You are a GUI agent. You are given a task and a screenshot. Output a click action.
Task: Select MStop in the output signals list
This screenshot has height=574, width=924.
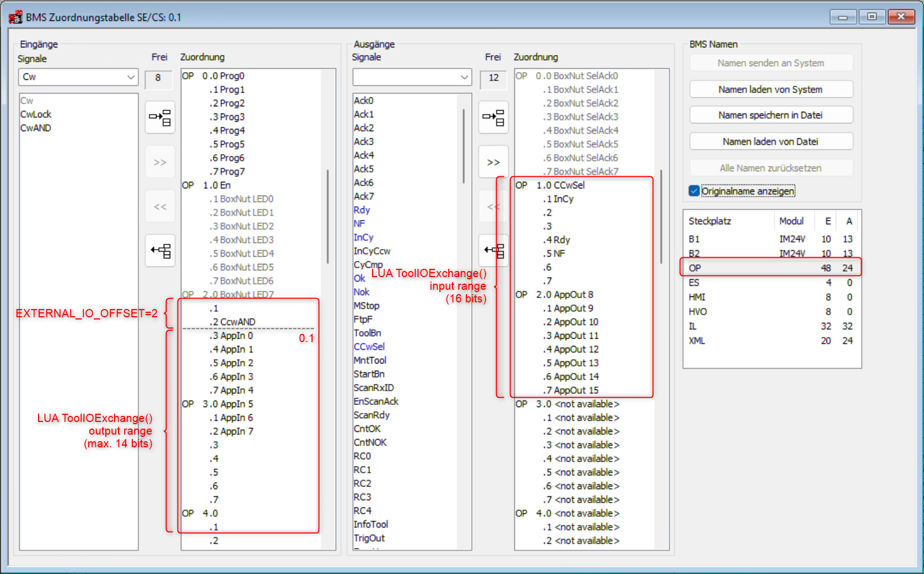(x=367, y=306)
